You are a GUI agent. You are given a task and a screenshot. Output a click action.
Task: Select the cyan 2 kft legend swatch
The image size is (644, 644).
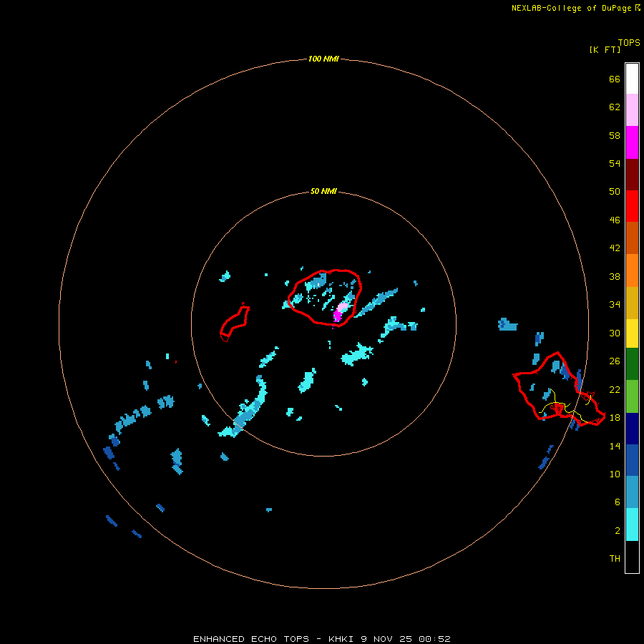point(632,525)
